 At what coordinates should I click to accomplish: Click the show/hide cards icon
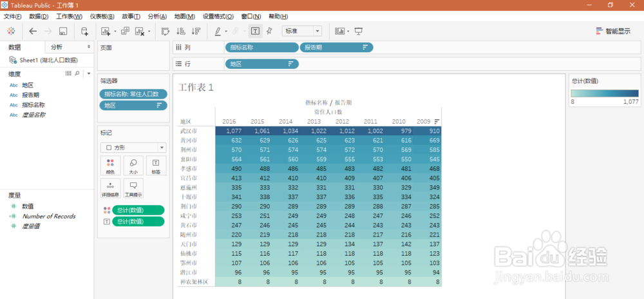(339, 31)
